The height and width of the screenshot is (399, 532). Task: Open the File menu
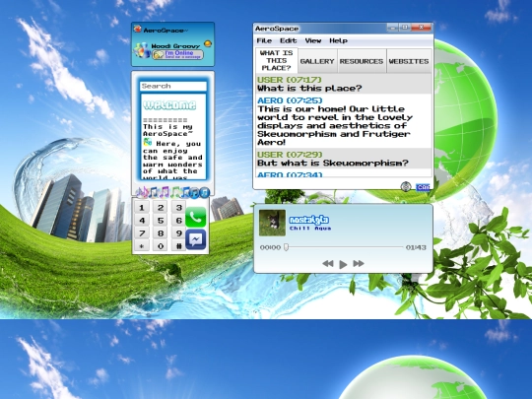(x=264, y=40)
